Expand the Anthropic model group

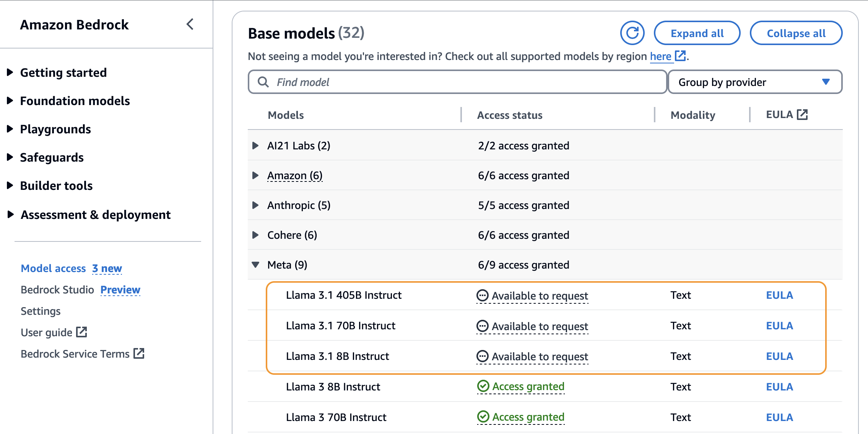pos(255,205)
